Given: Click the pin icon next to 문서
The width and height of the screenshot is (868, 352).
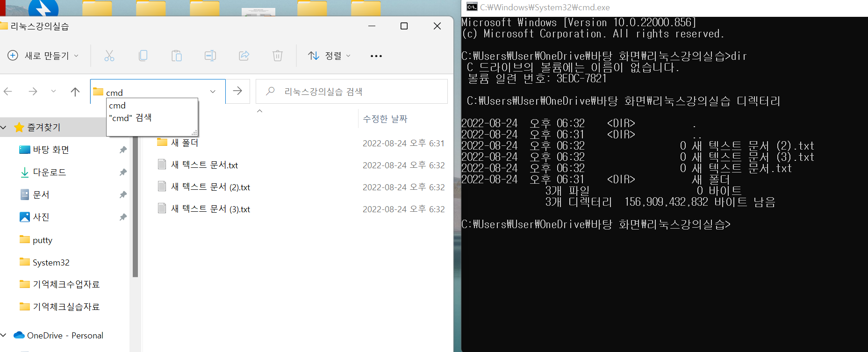Looking at the screenshot, I should tap(123, 194).
